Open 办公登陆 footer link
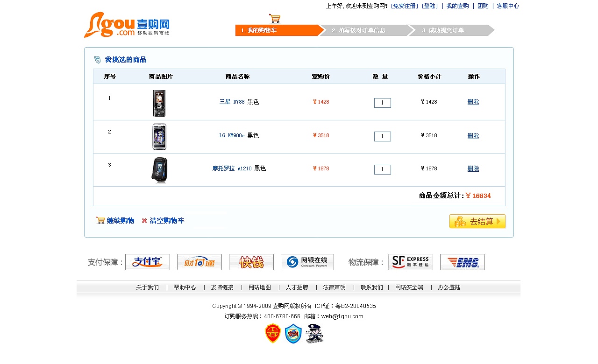Viewport: 598px width, 364px height. (449, 287)
